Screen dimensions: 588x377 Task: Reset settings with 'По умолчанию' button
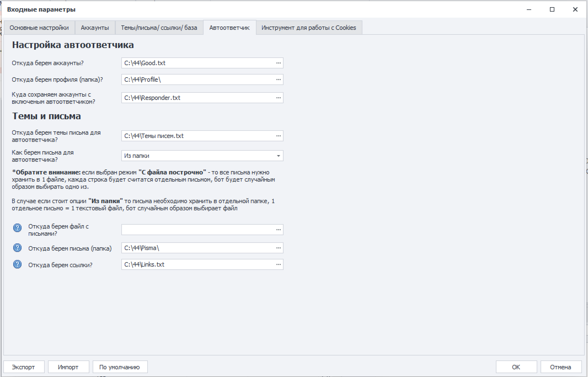(x=119, y=367)
